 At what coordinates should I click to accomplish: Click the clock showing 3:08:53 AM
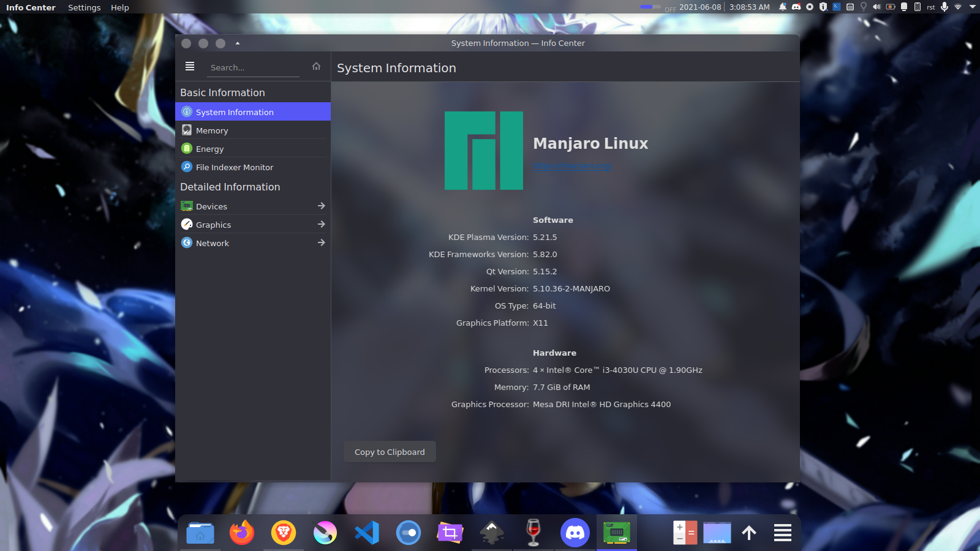point(749,7)
